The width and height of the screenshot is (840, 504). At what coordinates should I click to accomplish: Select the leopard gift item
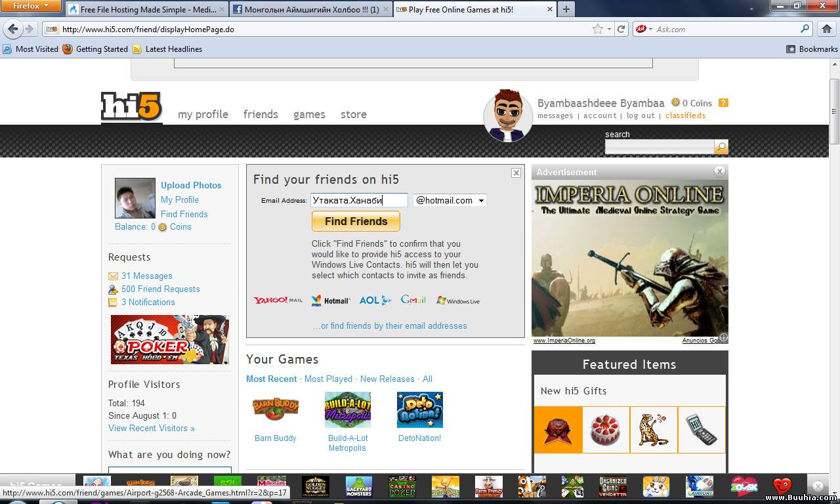point(654,430)
